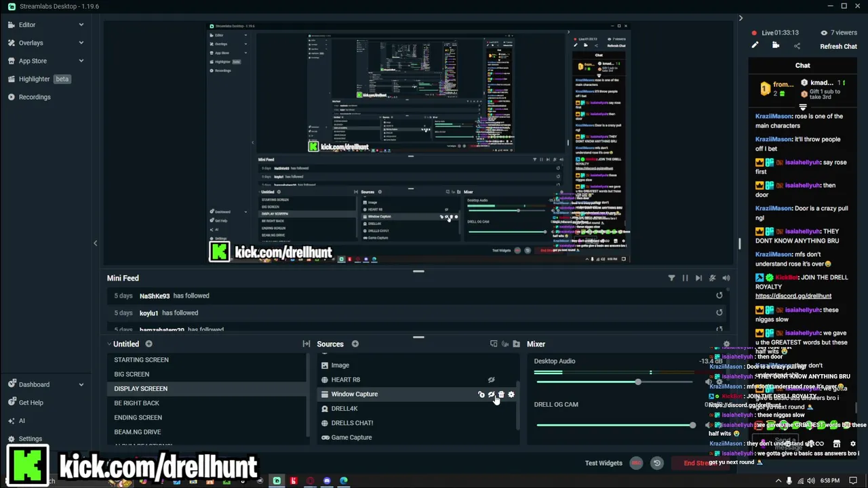Pause the Mini Feed alert queue
The image size is (868, 488).
[x=685, y=278]
